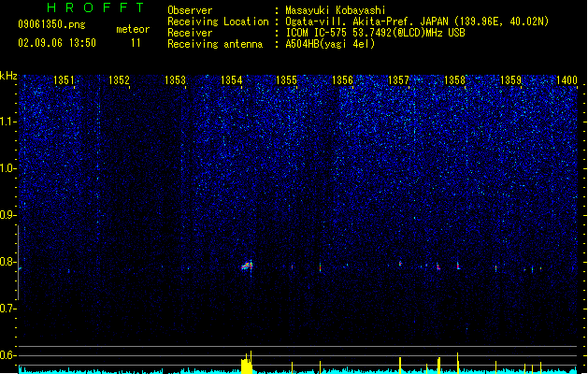This screenshot has width=588, height=374.
Task: Click the 1351 time marker
Action: coord(64,80)
